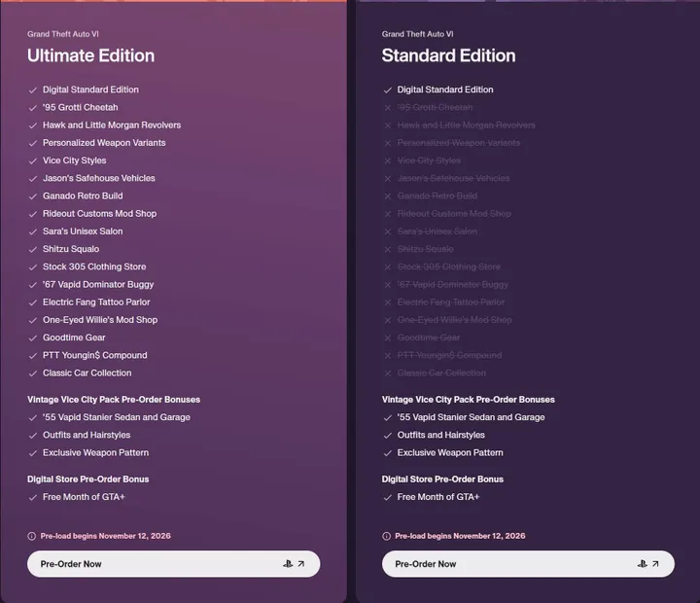Click Vintage Vice City Pack heading in Standard card
700x603 pixels.
pyautogui.click(x=469, y=400)
